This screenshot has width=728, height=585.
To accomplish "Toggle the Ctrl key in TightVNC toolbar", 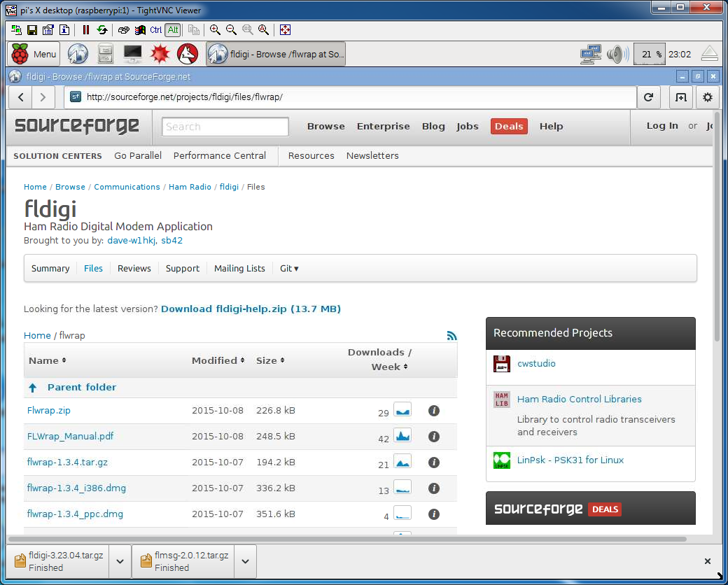I will tap(156, 30).
